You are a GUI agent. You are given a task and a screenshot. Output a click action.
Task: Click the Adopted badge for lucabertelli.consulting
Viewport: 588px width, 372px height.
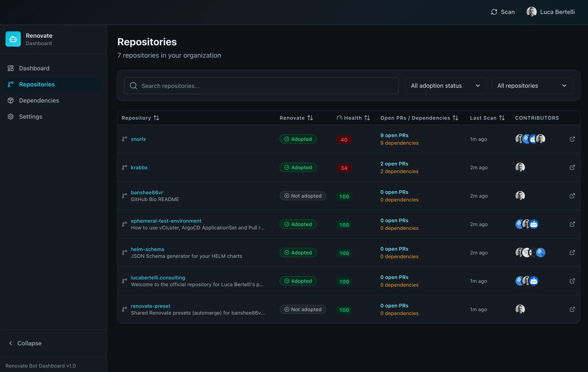pyautogui.click(x=298, y=281)
